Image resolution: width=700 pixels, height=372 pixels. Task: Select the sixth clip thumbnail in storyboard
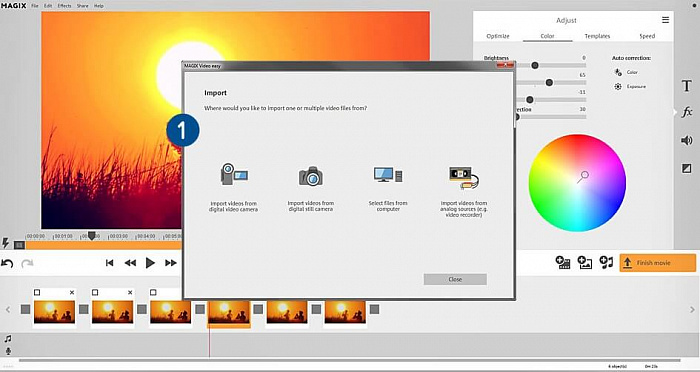345,312
